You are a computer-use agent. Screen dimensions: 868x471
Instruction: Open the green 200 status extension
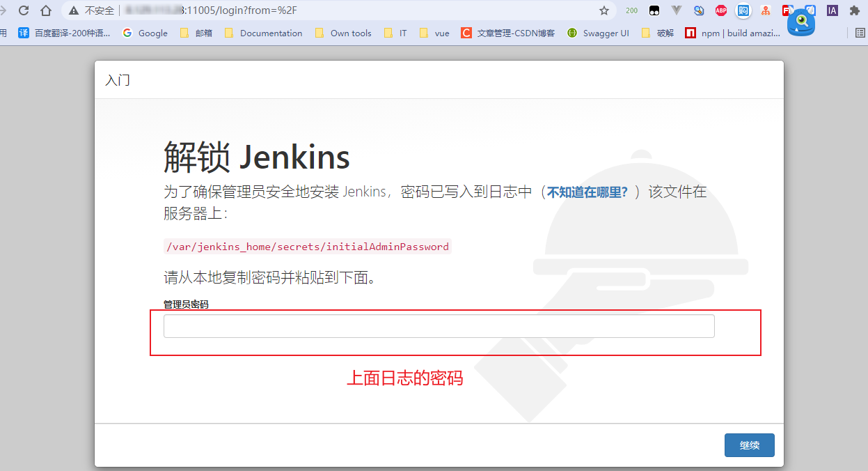[631, 10]
